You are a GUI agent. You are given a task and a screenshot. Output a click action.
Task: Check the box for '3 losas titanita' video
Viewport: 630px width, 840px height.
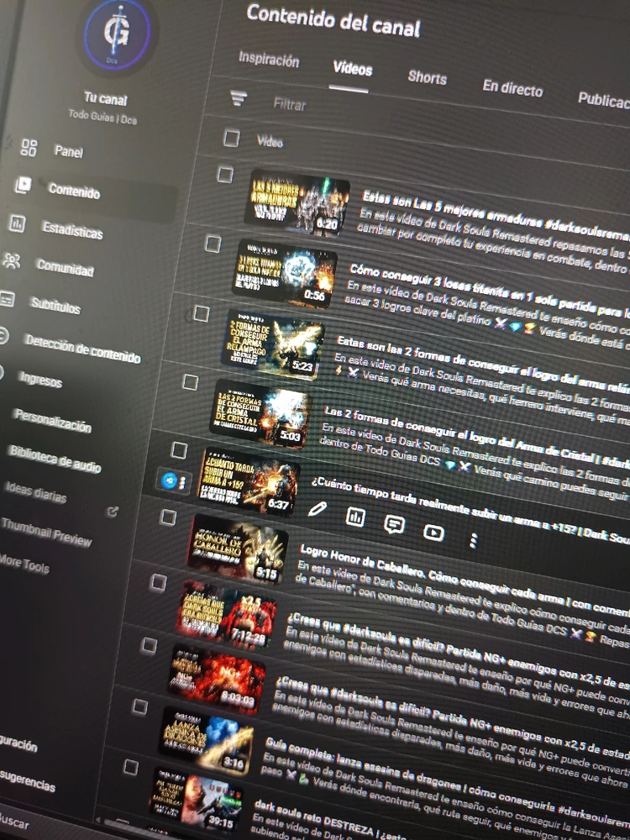pos(213,244)
